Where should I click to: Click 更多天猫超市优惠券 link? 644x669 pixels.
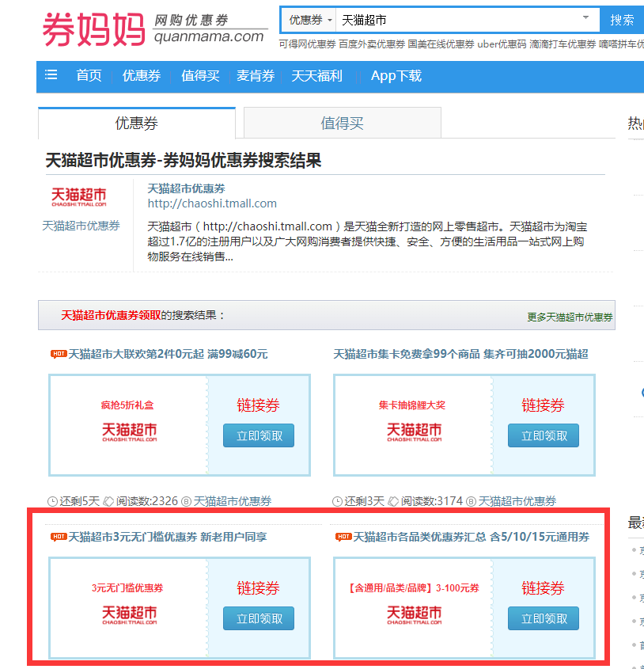570,317
